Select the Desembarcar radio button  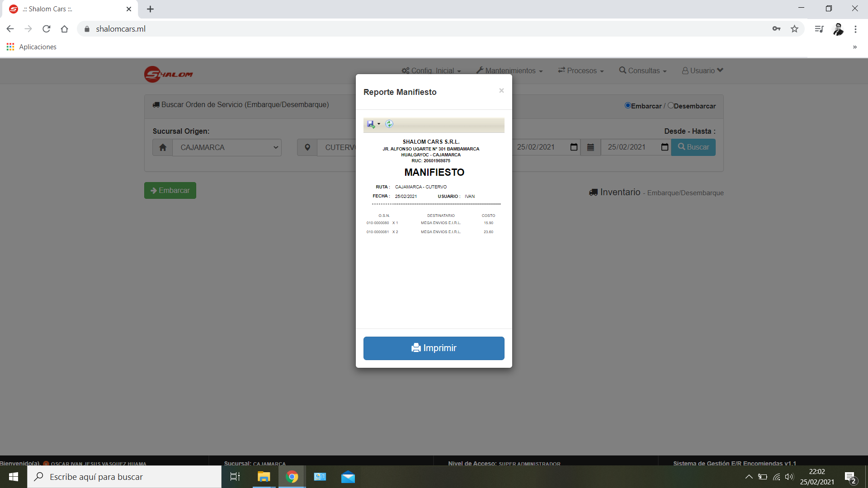(x=670, y=105)
